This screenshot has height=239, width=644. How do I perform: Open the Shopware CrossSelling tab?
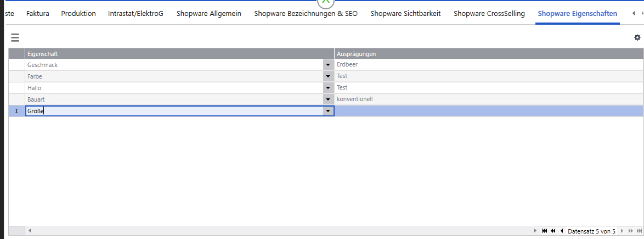[x=489, y=14]
